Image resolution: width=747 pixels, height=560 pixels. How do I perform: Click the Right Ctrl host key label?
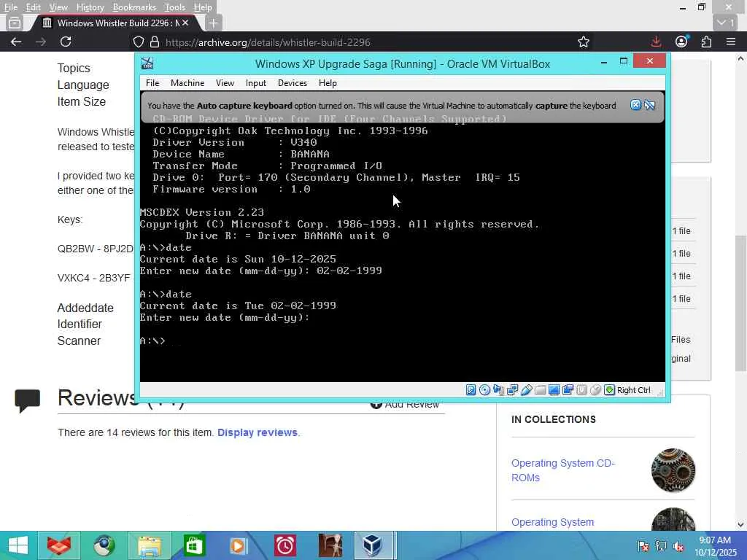634,390
